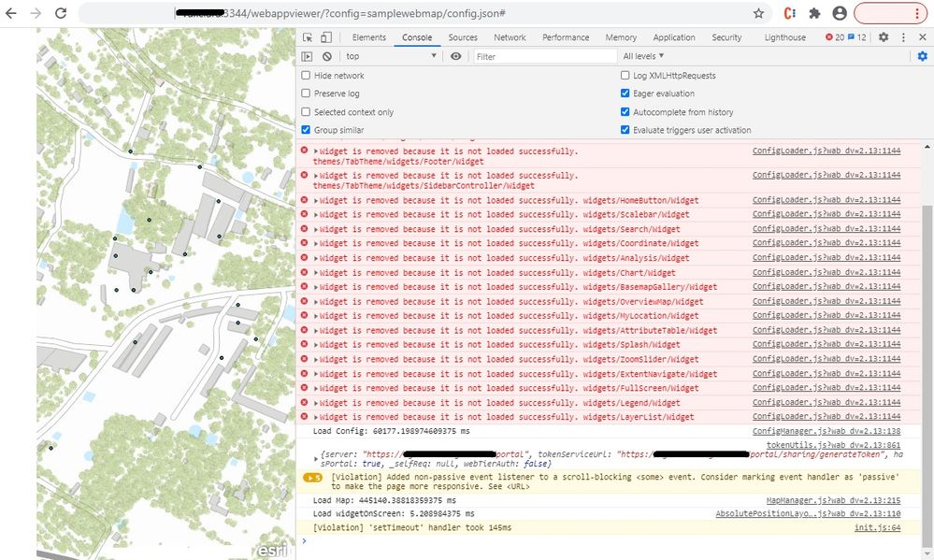Image resolution: width=934 pixels, height=560 pixels.
Task: Click the console vertical scrollbar
Action: pyautogui.click(x=927, y=375)
